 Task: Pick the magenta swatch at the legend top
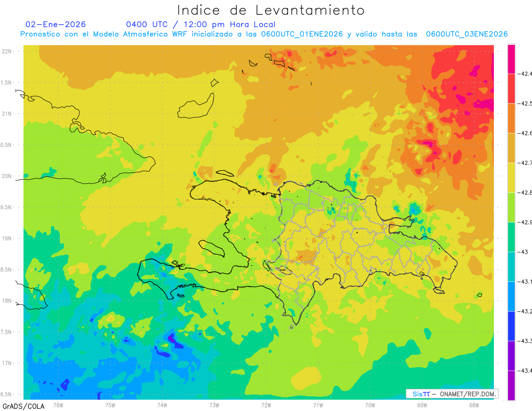[511, 59]
